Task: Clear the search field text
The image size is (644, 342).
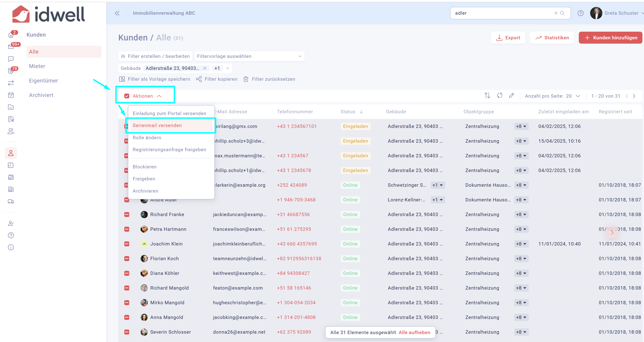Action: [x=556, y=13]
